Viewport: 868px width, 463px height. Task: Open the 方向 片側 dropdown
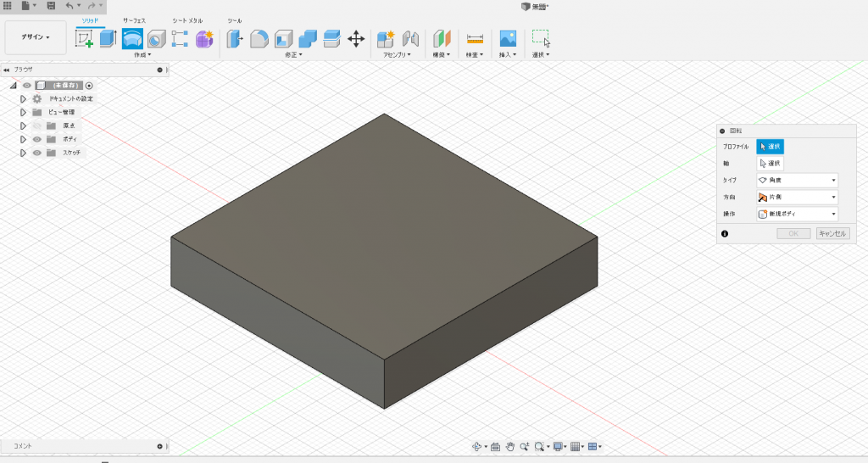pyautogui.click(x=797, y=197)
